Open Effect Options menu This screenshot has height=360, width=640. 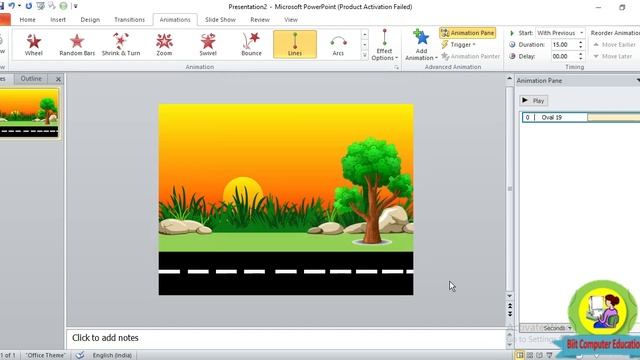pyautogui.click(x=384, y=45)
